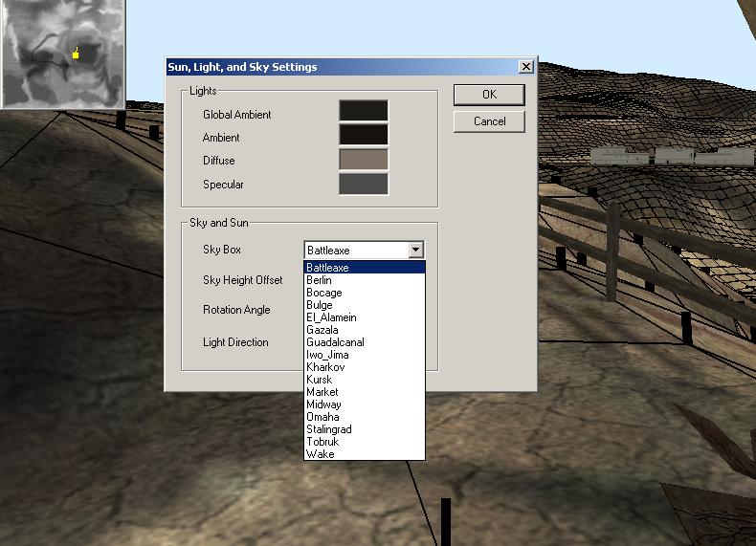This screenshot has width=756, height=546.
Task: Select the Market sky box entry
Action: [365, 392]
